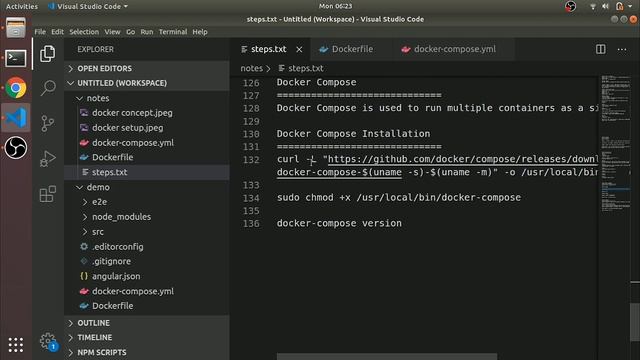Expand the e2e folder

tap(99, 202)
